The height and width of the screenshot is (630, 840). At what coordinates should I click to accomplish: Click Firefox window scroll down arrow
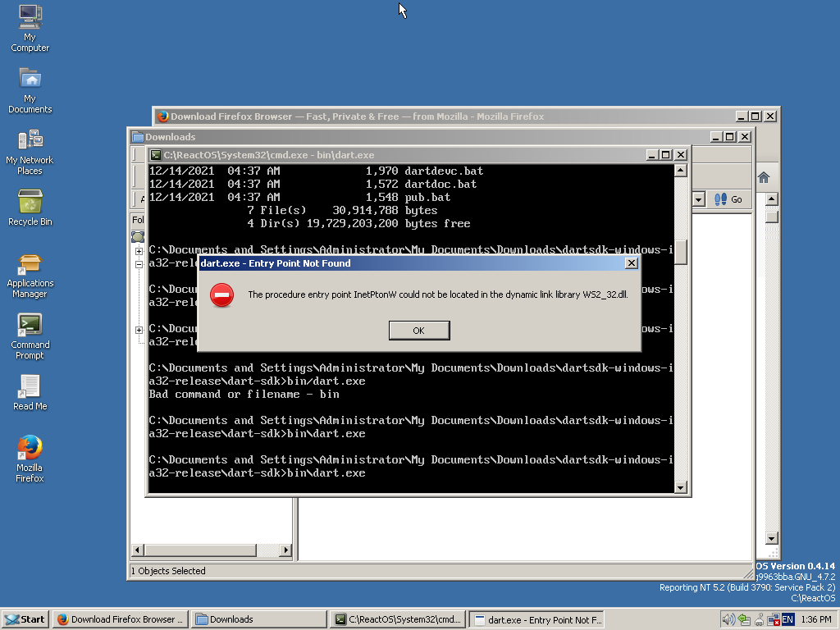coord(771,538)
